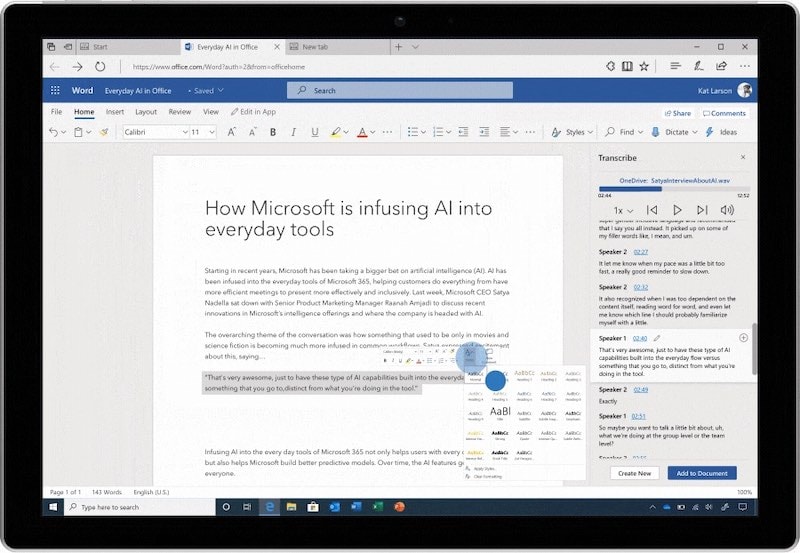Screen dimensions: 800x553
Task: Decrease indent of the paragraph
Action: tap(463, 132)
